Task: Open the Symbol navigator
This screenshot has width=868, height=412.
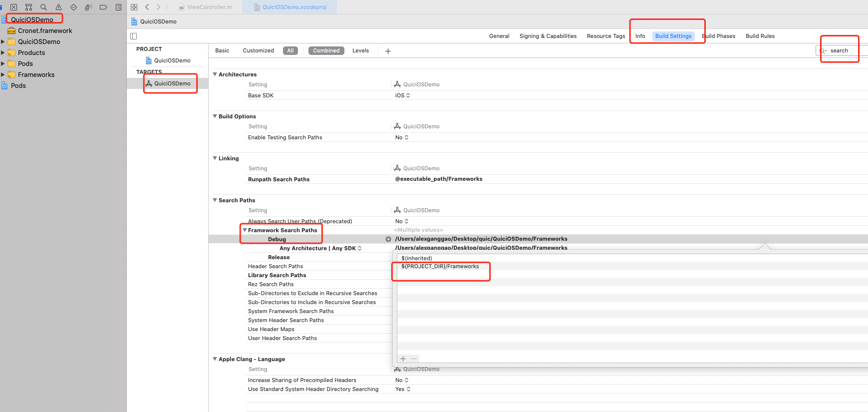Action: pyautogui.click(x=28, y=7)
